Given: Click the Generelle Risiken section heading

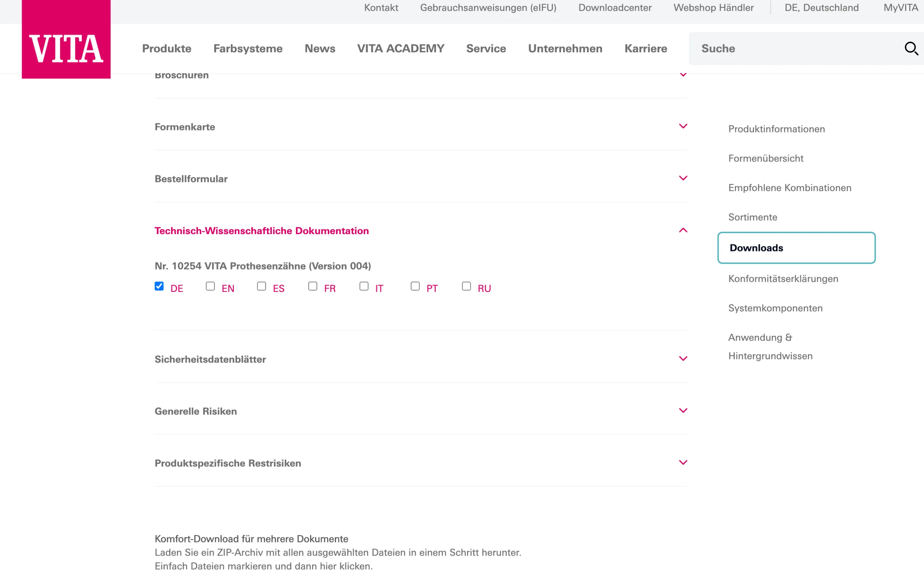Looking at the screenshot, I should (196, 411).
